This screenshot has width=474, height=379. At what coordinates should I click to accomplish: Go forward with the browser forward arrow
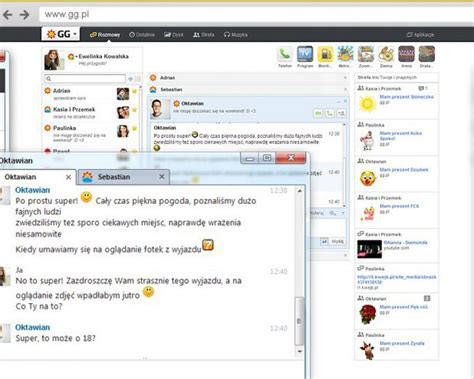pyautogui.click(x=24, y=15)
